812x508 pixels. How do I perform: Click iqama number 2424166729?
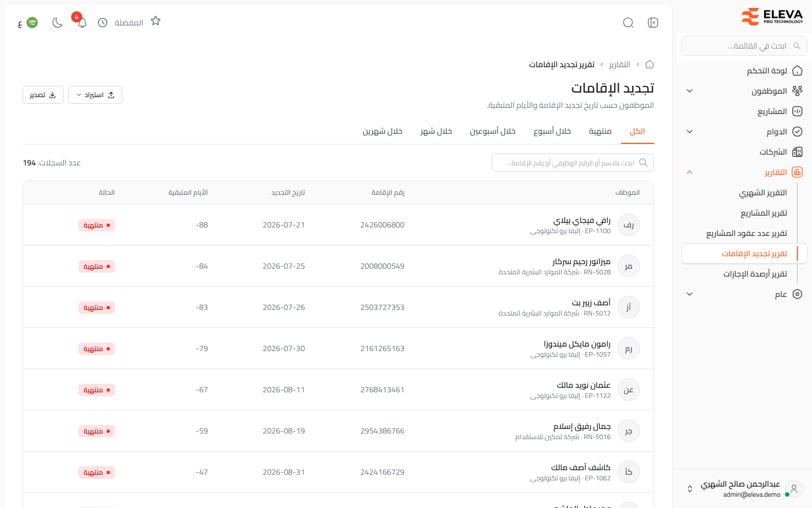click(382, 472)
